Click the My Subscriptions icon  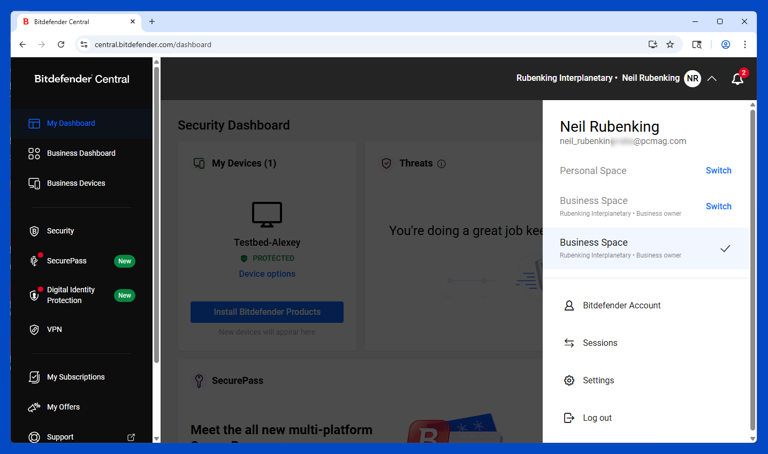[x=34, y=377]
